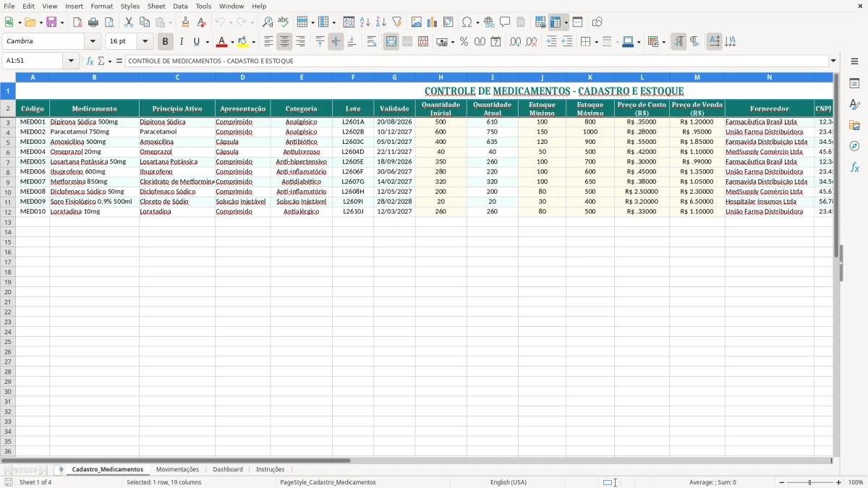Toggle Merge and Center Cells
This screenshot has width=868, height=488.
coord(391,42)
